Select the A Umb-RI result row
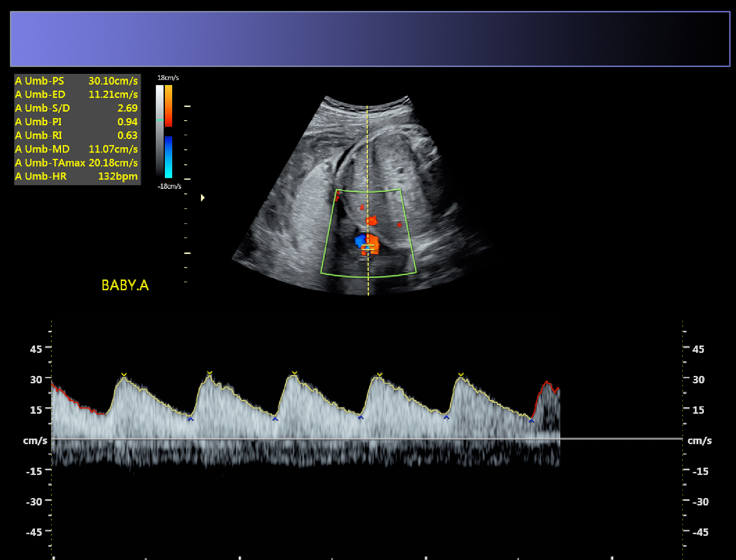Viewport: 736px width, 560px height. 77,135
